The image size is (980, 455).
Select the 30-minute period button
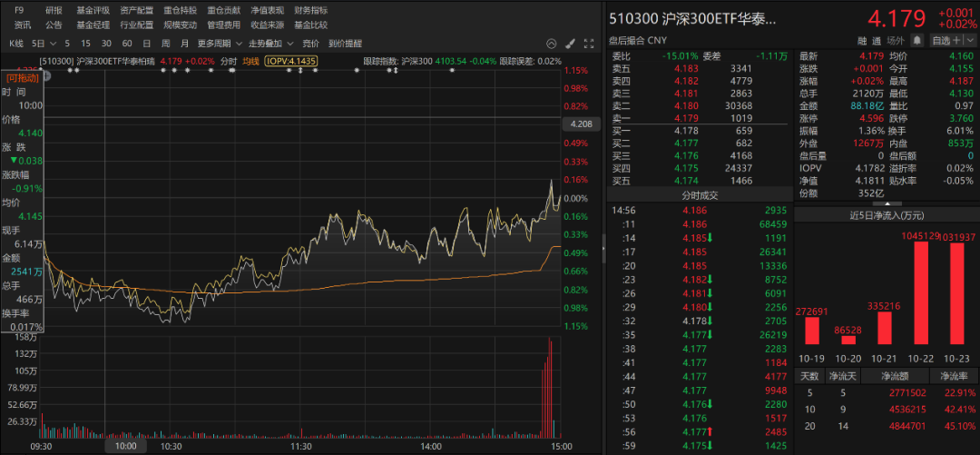106,44
